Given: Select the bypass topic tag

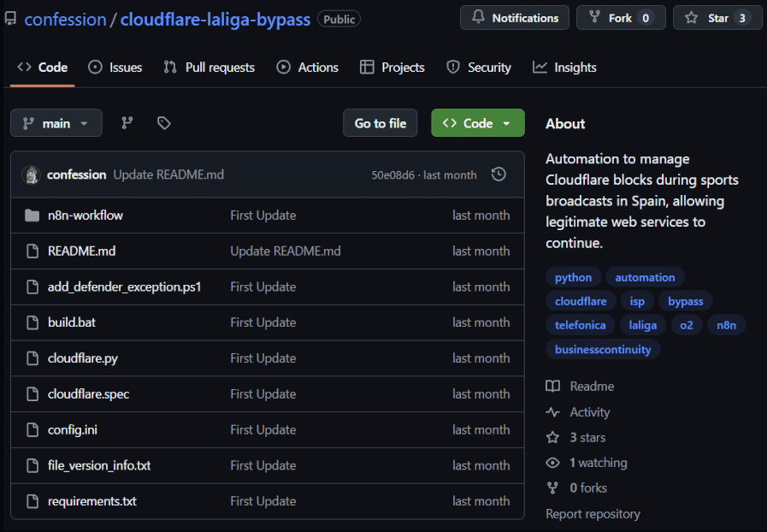Looking at the screenshot, I should point(685,301).
